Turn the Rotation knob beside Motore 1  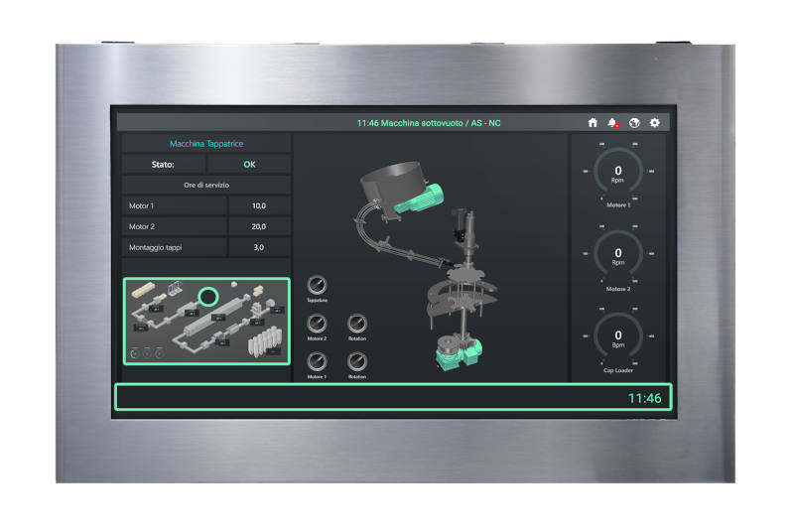(x=357, y=362)
